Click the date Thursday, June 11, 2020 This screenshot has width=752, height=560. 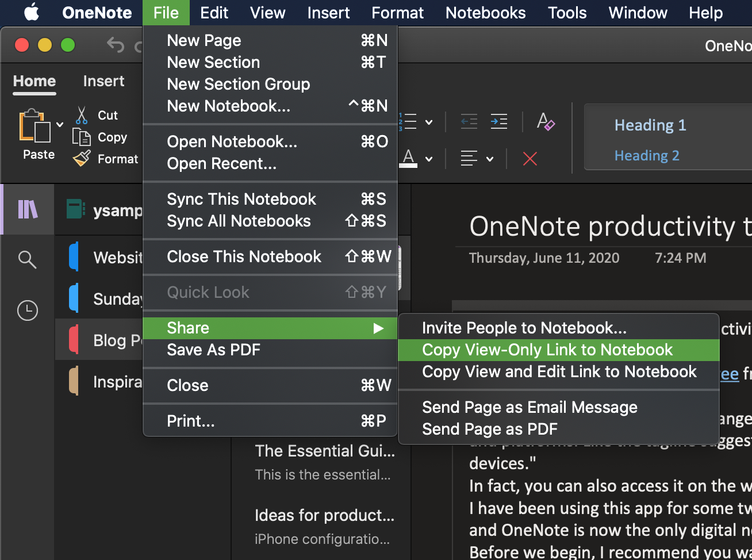[544, 258]
